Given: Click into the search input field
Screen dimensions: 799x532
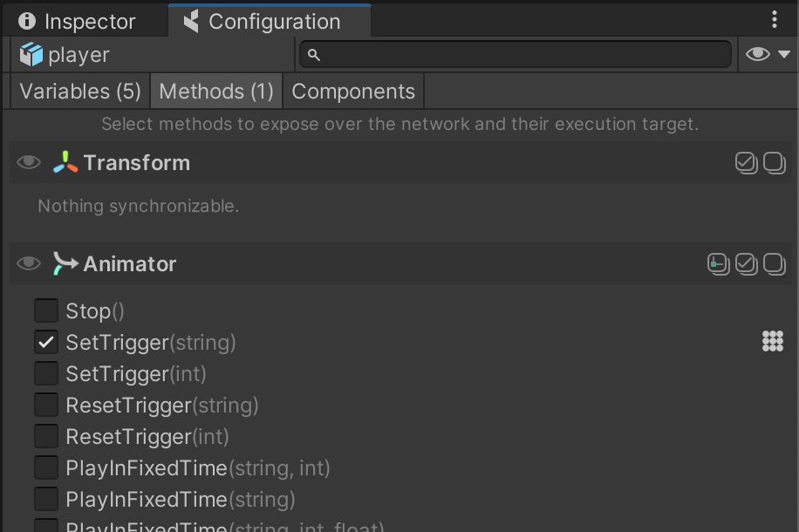Looking at the screenshot, I should coord(523,55).
